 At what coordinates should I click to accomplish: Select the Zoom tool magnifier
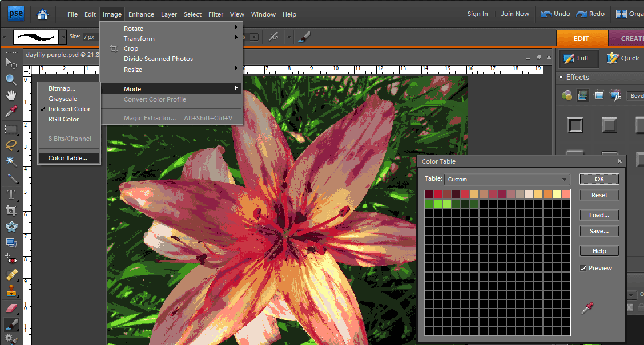click(11, 79)
